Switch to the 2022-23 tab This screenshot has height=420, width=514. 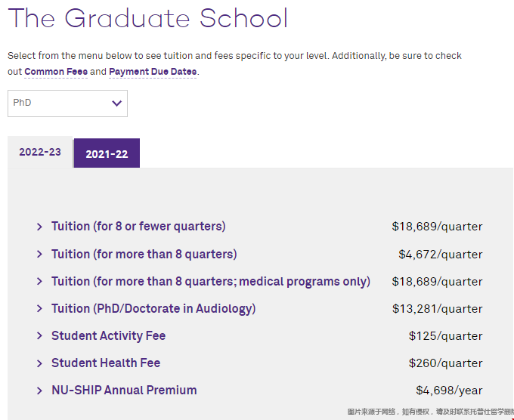click(x=40, y=153)
